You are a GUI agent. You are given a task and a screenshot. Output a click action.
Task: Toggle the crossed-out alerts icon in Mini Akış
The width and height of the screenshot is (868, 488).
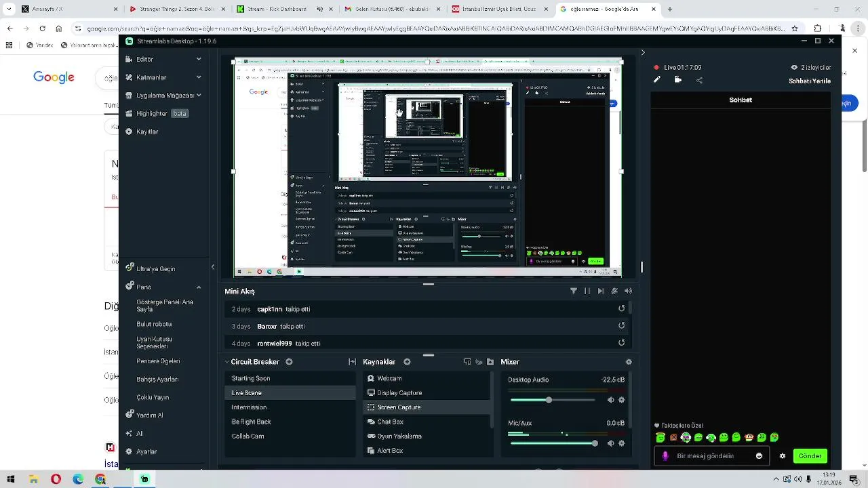[614, 291]
